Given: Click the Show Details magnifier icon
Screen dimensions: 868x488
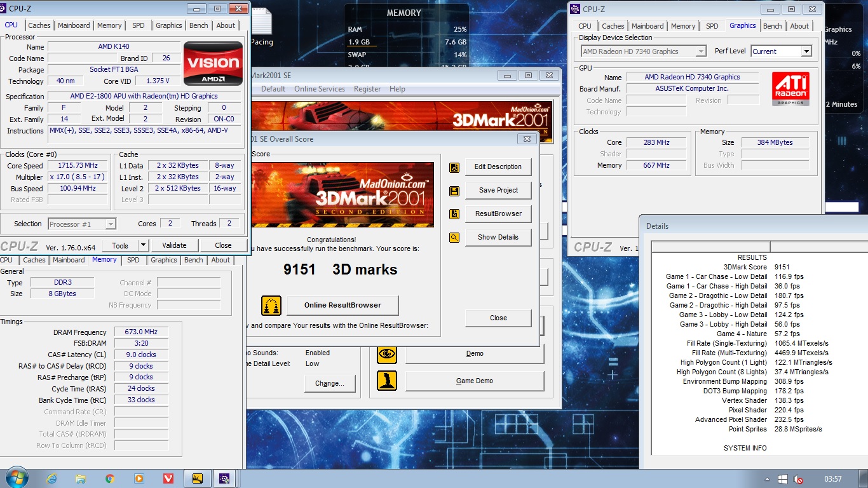Looking at the screenshot, I should [x=454, y=238].
